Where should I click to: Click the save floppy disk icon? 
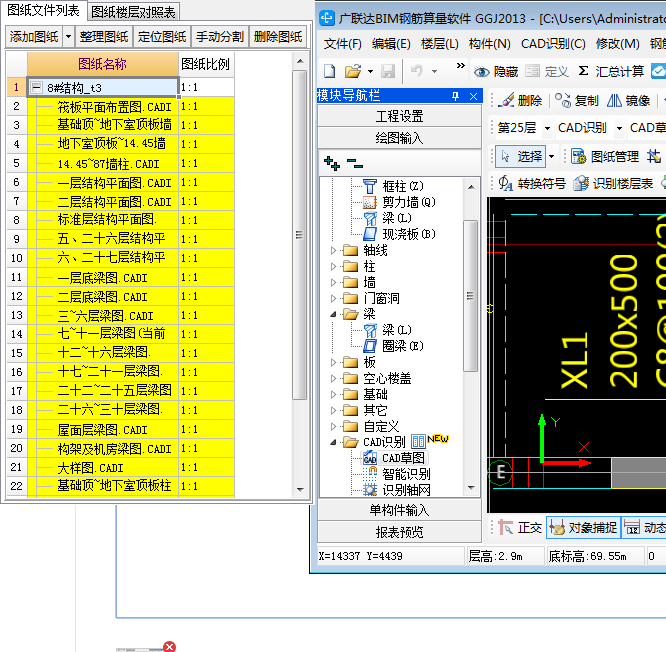[388, 71]
